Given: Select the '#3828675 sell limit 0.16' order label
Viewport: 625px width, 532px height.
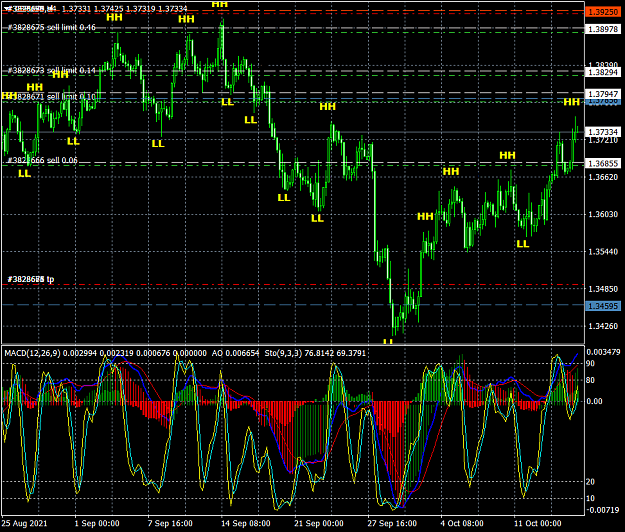Looking at the screenshot, I should [x=52, y=27].
